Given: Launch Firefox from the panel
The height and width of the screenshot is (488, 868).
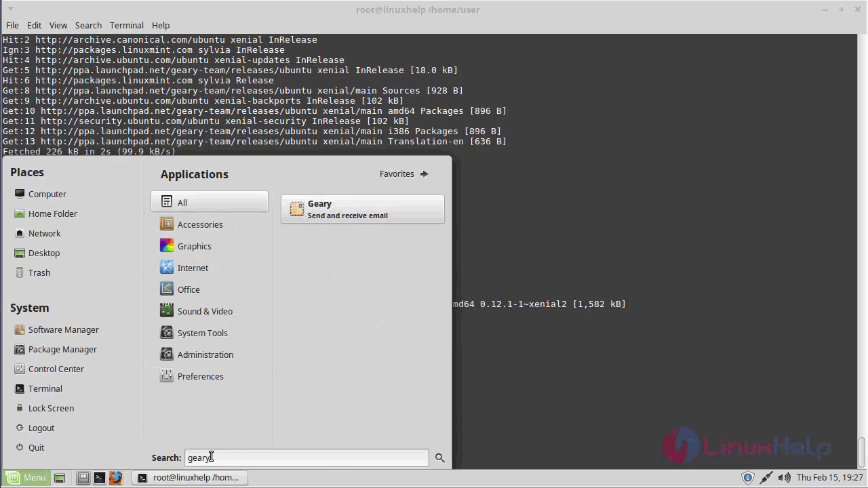Looking at the screenshot, I should tap(115, 478).
